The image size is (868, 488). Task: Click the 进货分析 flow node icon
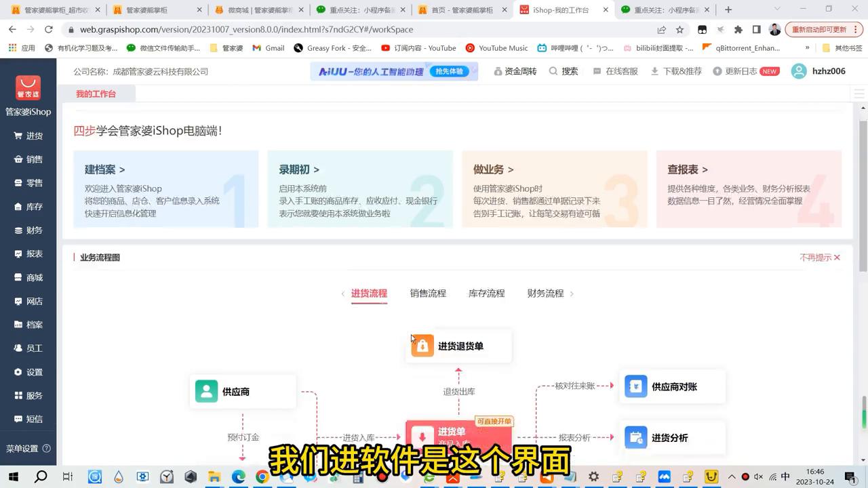[635, 438]
